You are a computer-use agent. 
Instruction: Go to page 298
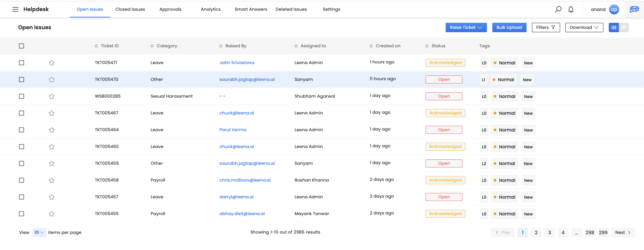pos(590,233)
